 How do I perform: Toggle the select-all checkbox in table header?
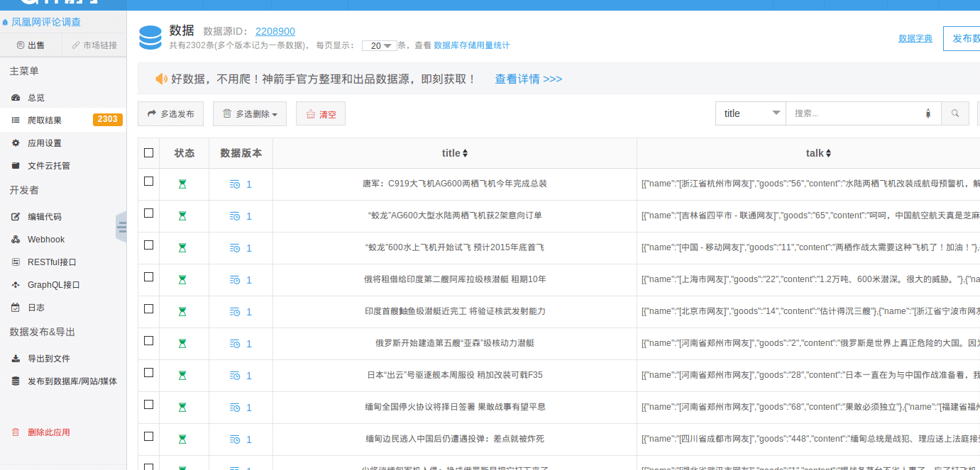click(x=148, y=152)
